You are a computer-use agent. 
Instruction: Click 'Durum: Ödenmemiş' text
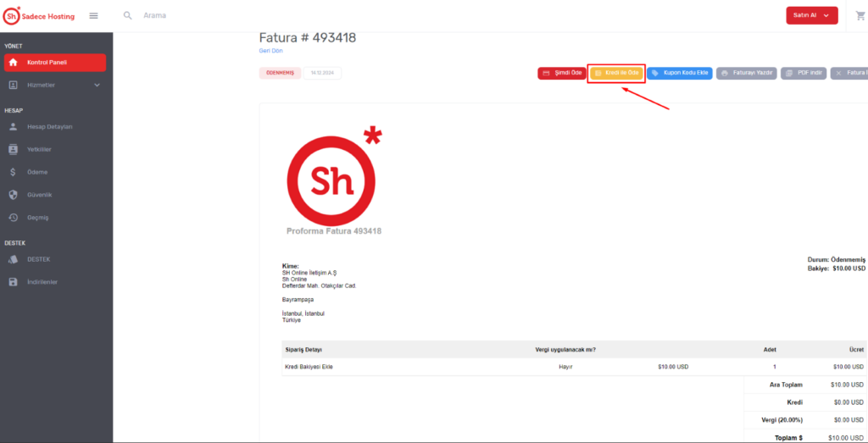(837, 259)
